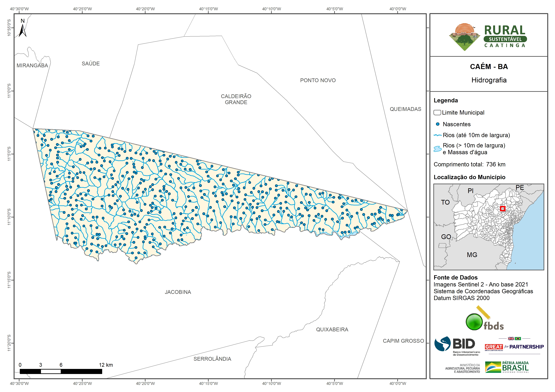
Task: Click the thin rivers wavy line symbol
Action: (x=437, y=135)
